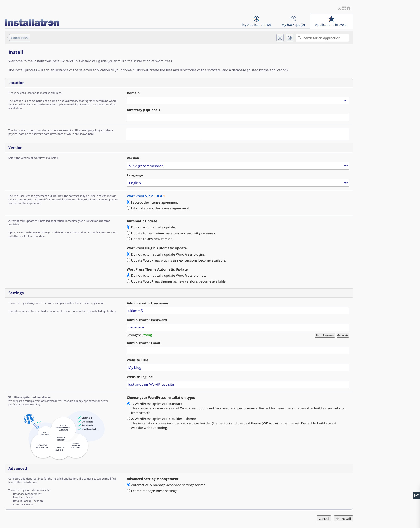Click the home icon at top right
Viewport: 420px width, 528px height.
pyautogui.click(x=339, y=8)
